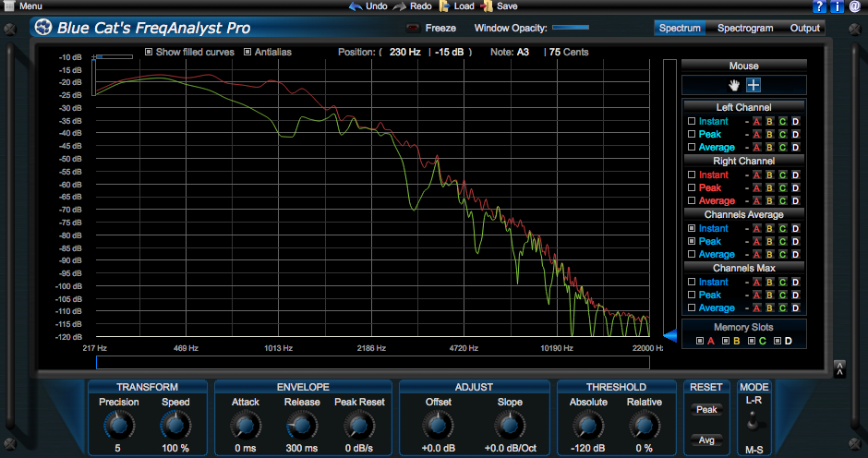Screen dimensions: 868x458
Task: Click the Redo arrow icon
Action: (x=400, y=6)
